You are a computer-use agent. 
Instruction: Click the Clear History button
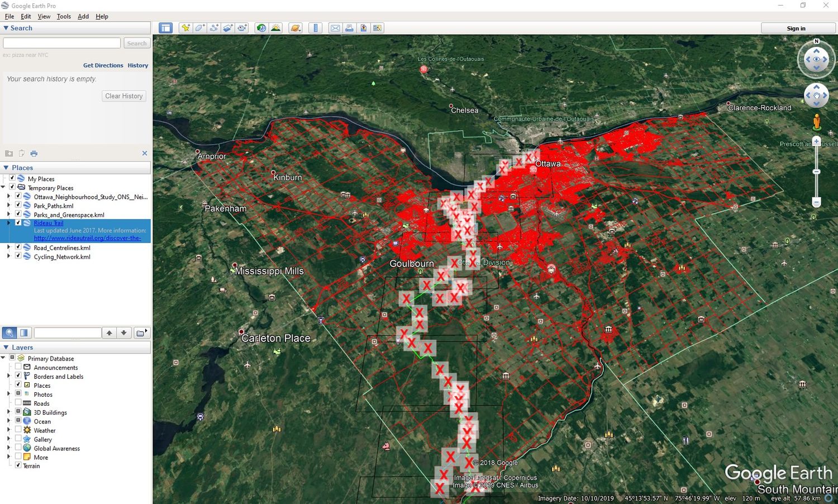[x=124, y=96]
